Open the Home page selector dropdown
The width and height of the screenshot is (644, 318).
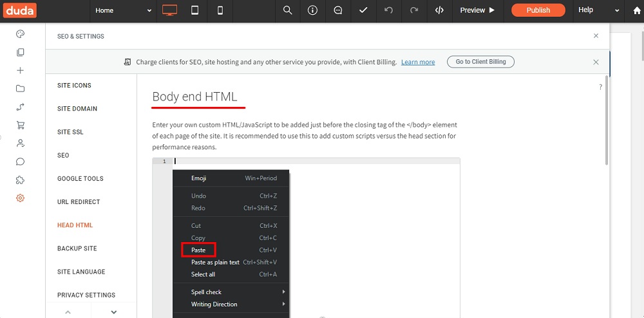coord(123,11)
